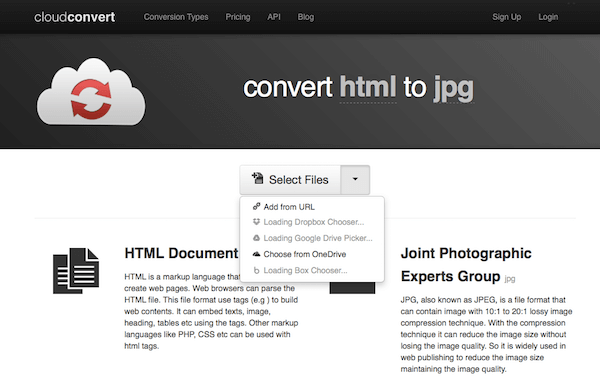Open the Conversion Types page
This screenshot has height=392, width=600.
coord(176,17)
